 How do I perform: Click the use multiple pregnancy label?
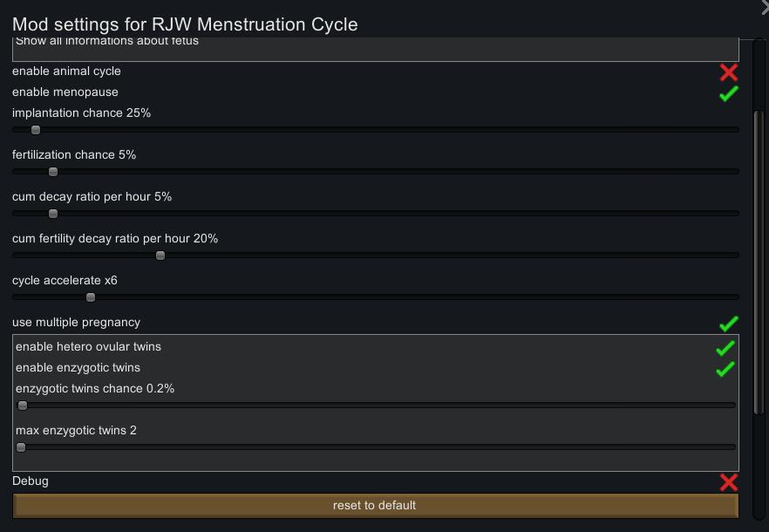(x=76, y=322)
